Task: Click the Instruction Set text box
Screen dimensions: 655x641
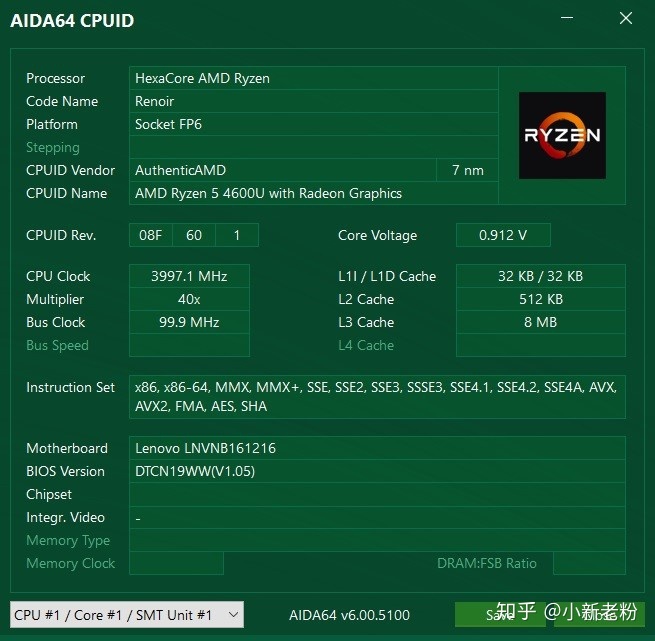Action: [x=377, y=397]
